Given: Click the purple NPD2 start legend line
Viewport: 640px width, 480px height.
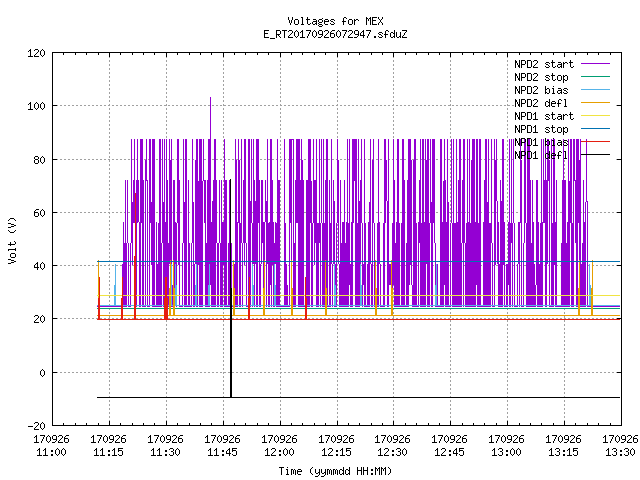Looking at the screenshot, I should [595, 64].
